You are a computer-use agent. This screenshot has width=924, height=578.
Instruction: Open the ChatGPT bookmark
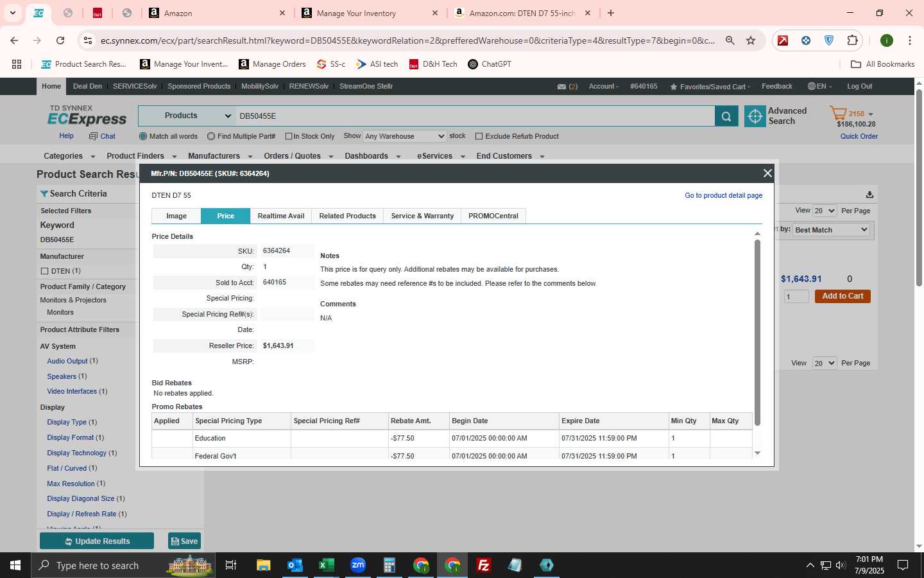click(x=490, y=64)
